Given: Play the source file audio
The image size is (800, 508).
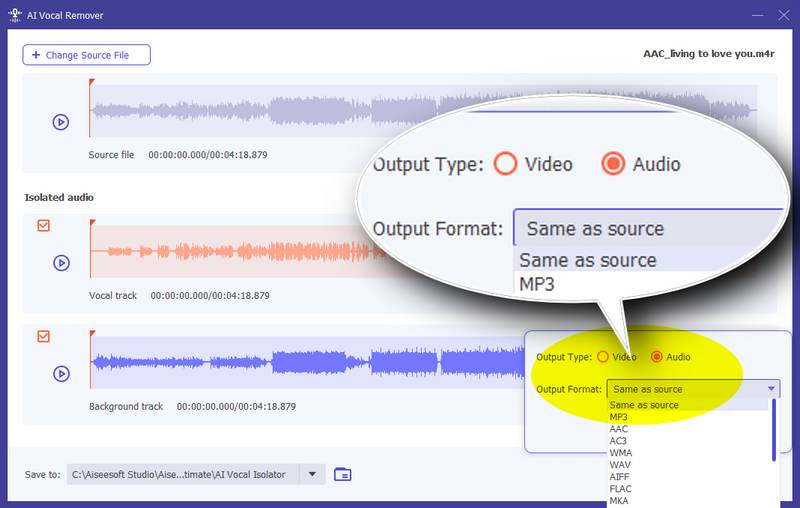Looking at the screenshot, I should pos(61,122).
